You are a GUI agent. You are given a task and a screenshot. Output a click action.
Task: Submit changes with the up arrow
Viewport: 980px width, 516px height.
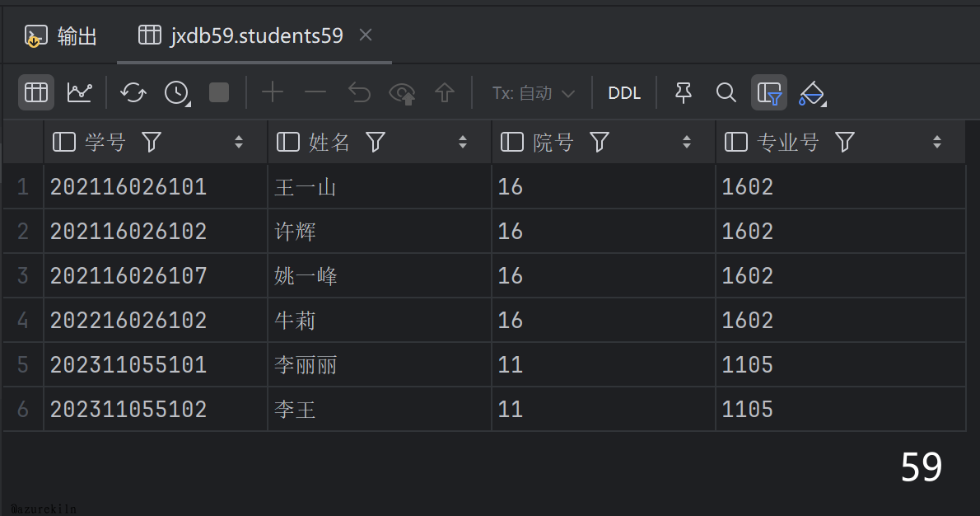[445, 92]
